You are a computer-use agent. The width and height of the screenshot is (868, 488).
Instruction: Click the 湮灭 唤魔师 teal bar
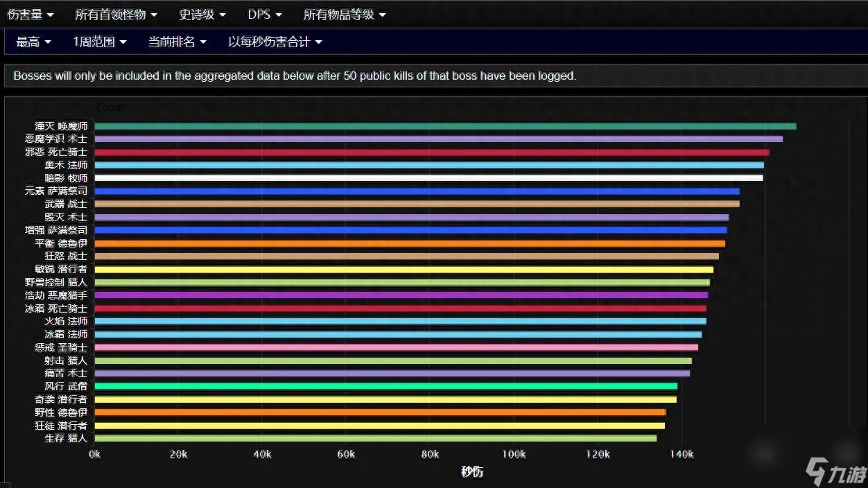click(445, 126)
